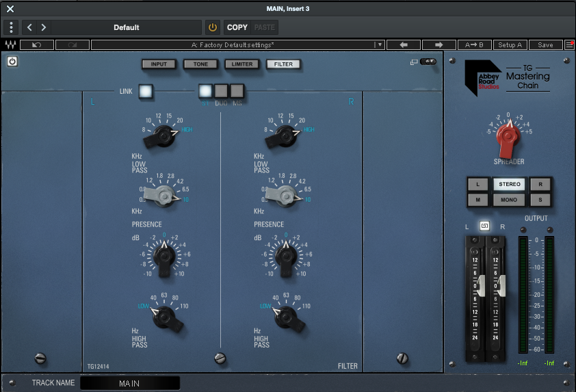Monitor the S side channel
The height and width of the screenshot is (392, 576).
coord(540,200)
